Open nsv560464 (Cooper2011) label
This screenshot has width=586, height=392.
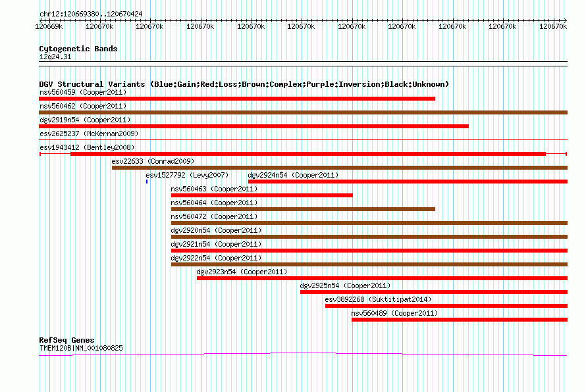214,203
